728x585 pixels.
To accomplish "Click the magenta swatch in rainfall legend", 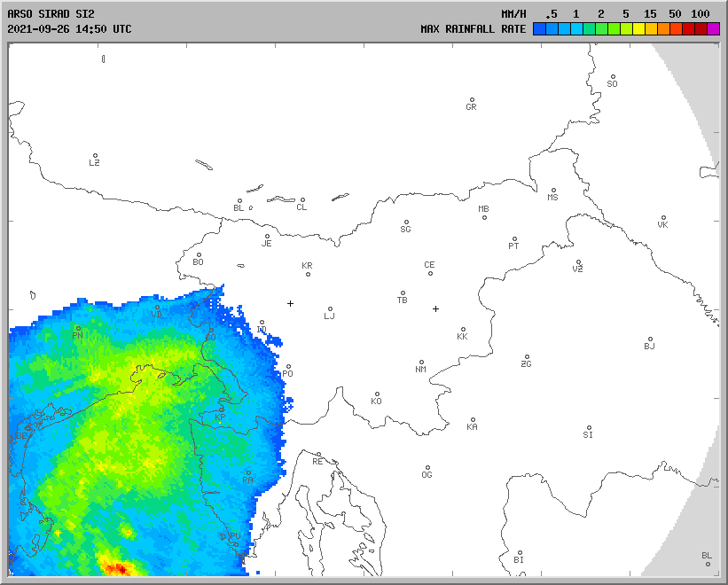I will 713,29.
